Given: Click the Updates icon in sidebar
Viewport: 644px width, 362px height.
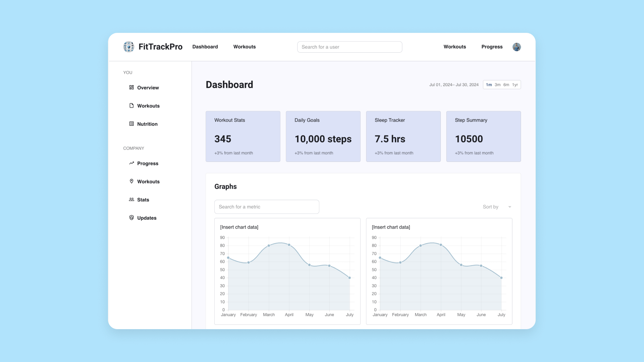Looking at the screenshot, I should pos(131,218).
